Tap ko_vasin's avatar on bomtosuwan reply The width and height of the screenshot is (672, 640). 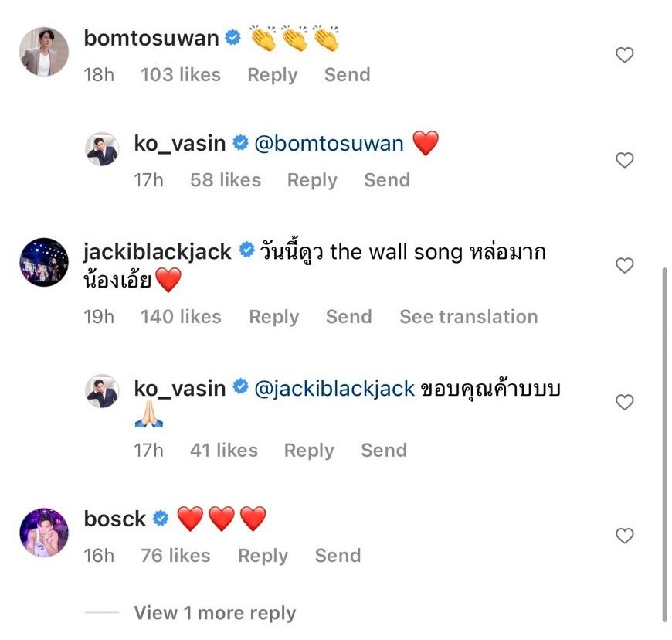click(101, 149)
